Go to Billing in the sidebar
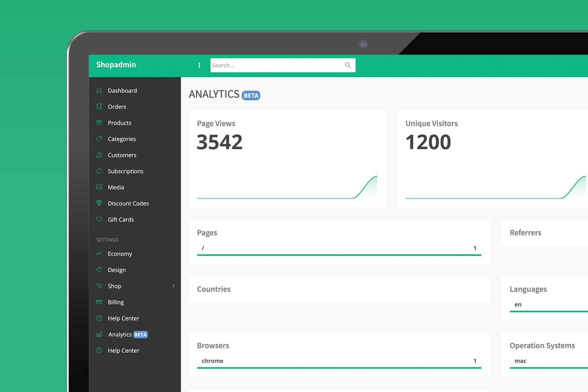Screen dimensions: 588x392 pyautogui.click(x=116, y=302)
